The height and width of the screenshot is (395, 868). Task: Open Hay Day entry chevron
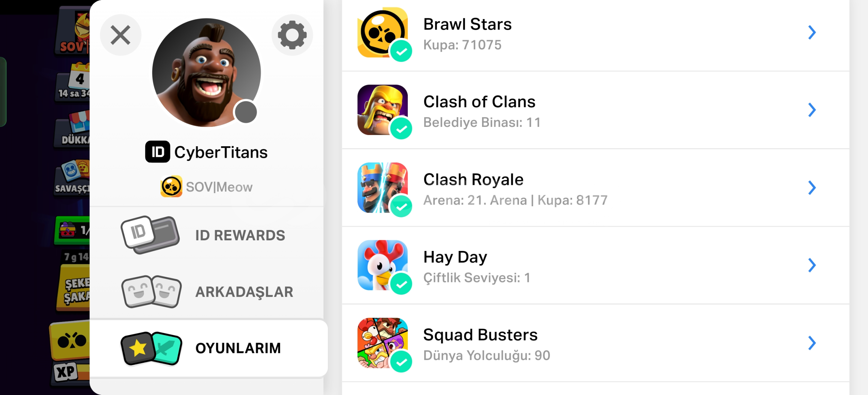812,265
